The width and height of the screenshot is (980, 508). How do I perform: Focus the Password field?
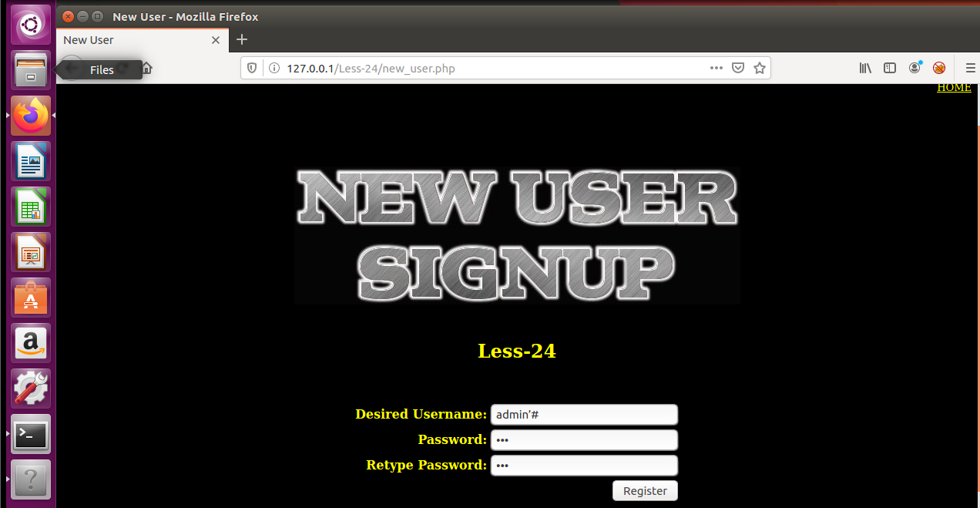coord(584,440)
